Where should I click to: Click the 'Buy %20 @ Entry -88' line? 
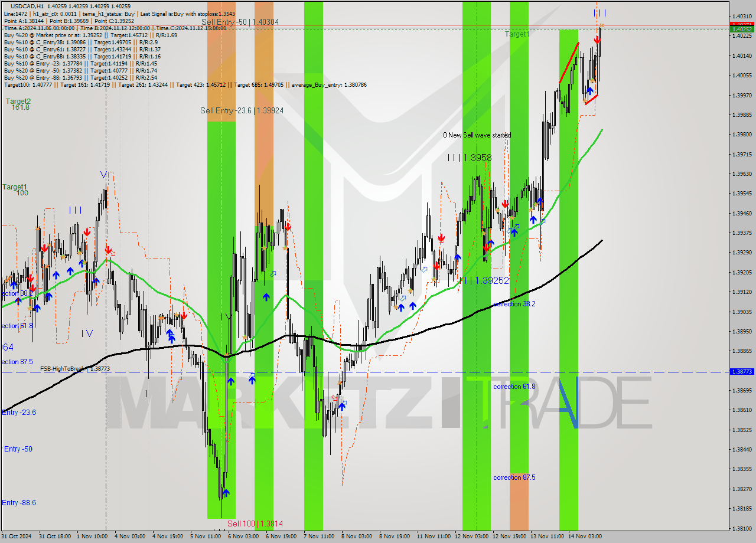80,77
